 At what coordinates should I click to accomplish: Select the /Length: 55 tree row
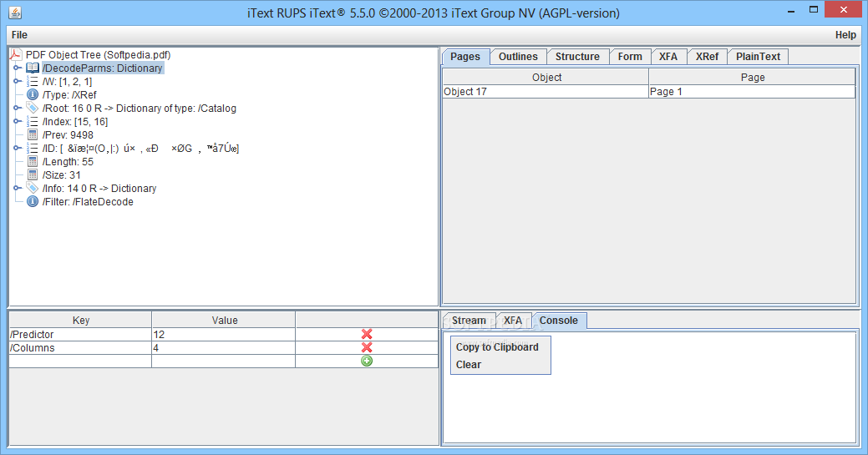point(68,162)
